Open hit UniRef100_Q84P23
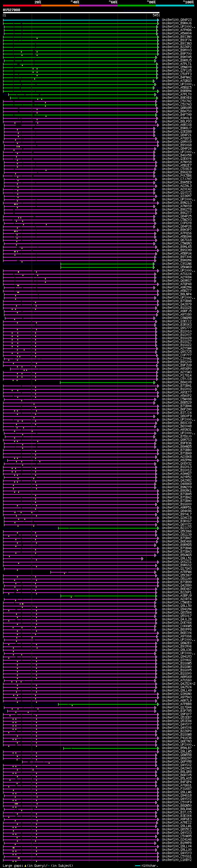197x868 pixels. pyautogui.click(x=177, y=20)
